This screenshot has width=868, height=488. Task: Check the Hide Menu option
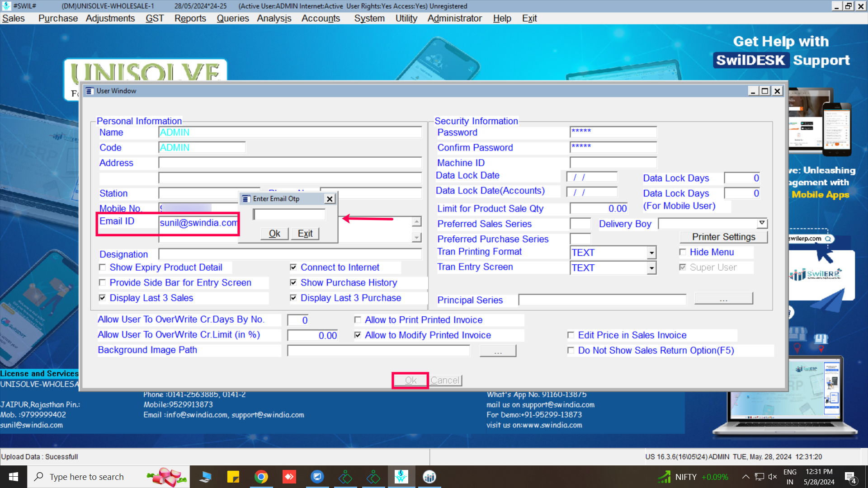click(x=683, y=252)
